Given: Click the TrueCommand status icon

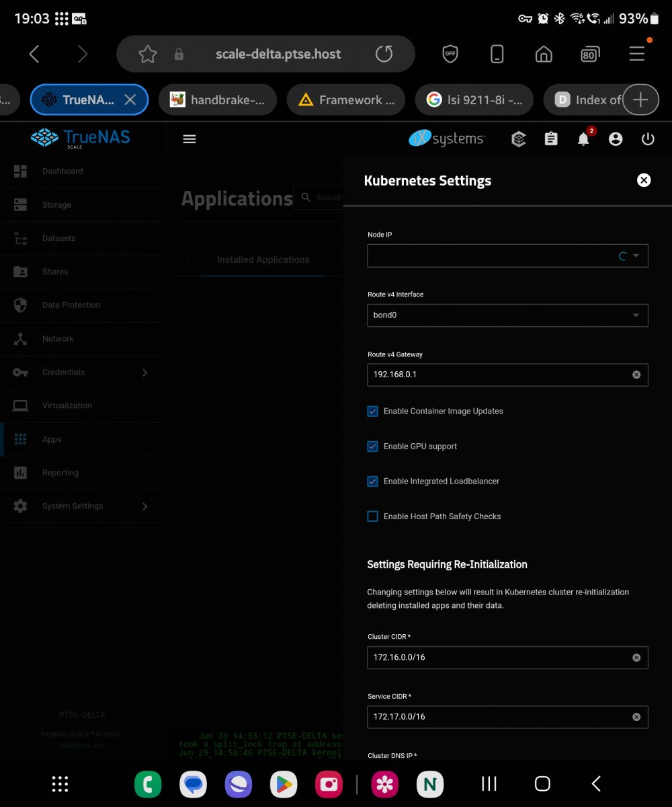Looking at the screenshot, I should pos(518,139).
